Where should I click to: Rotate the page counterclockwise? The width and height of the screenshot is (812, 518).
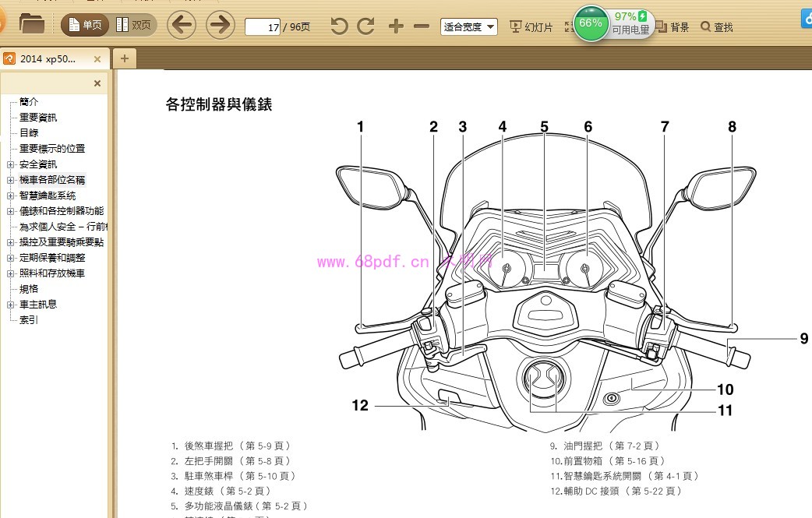339,26
